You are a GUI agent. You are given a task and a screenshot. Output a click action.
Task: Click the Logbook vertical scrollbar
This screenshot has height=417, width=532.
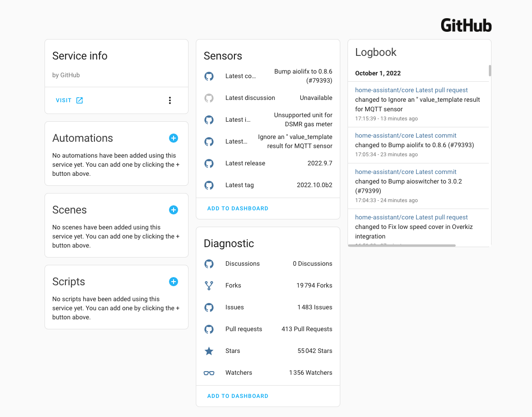[490, 71]
